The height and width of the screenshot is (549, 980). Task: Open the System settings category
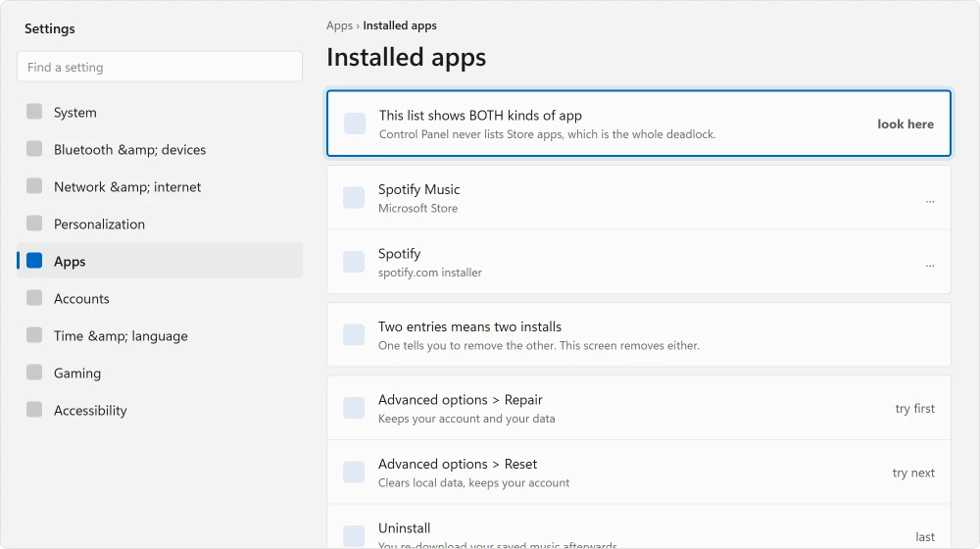pyautogui.click(x=160, y=112)
